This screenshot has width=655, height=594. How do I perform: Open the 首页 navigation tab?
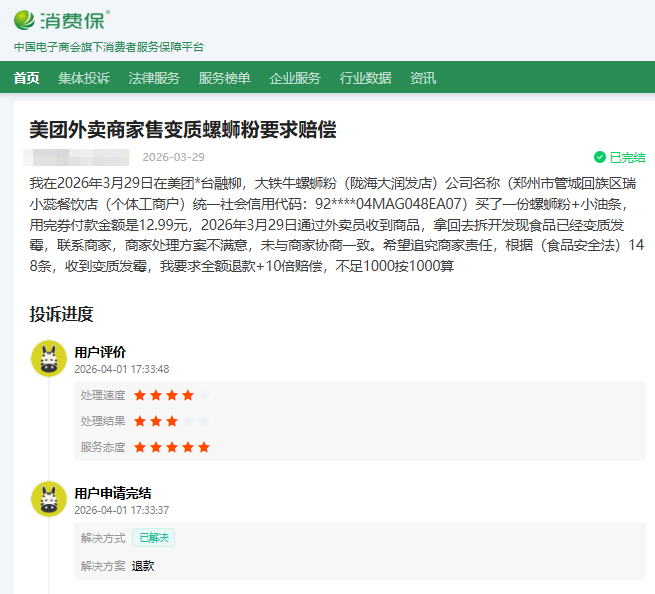(27, 78)
